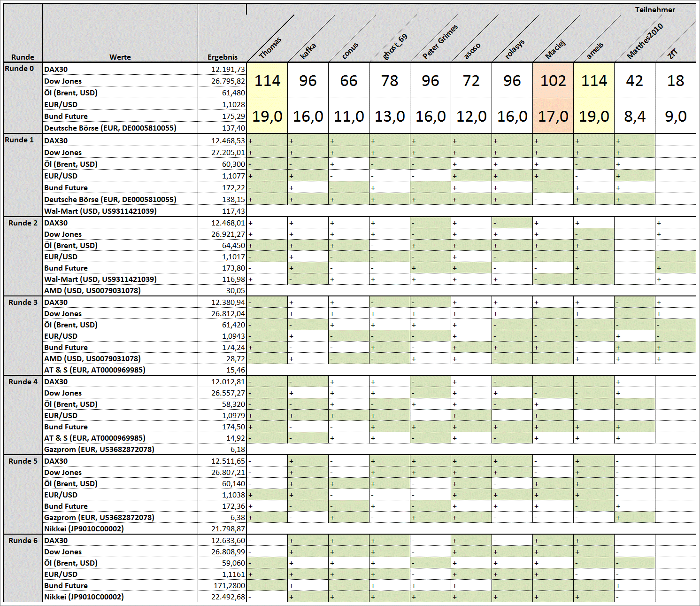Click EUR/USD label in Runde 6

[61, 574]
